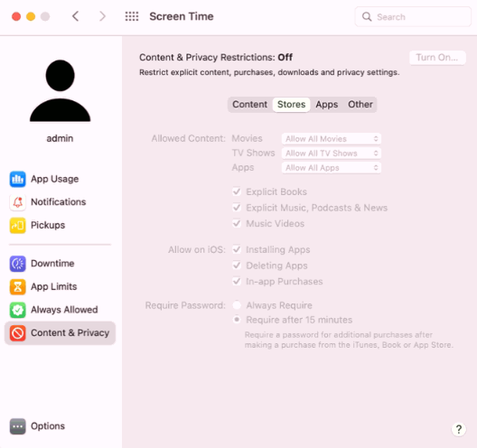Click the help question mark button
The width and height of the screenshot is (477, 448).
[x=459, y=429]
